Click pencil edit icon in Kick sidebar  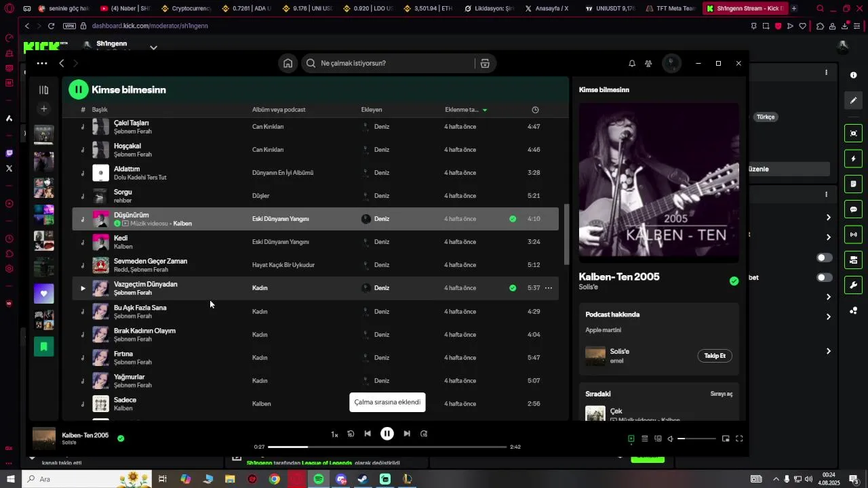click(854, 100)
